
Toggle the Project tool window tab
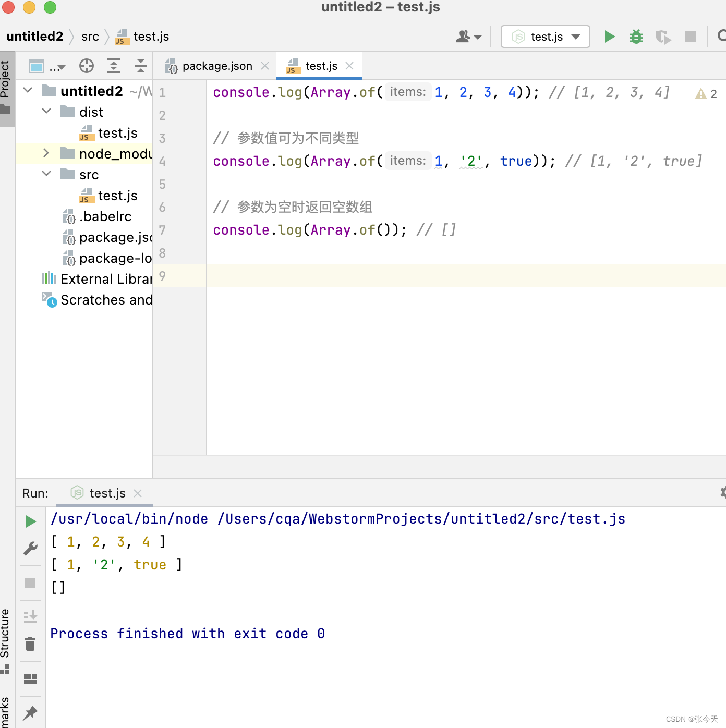coord(7,89)
